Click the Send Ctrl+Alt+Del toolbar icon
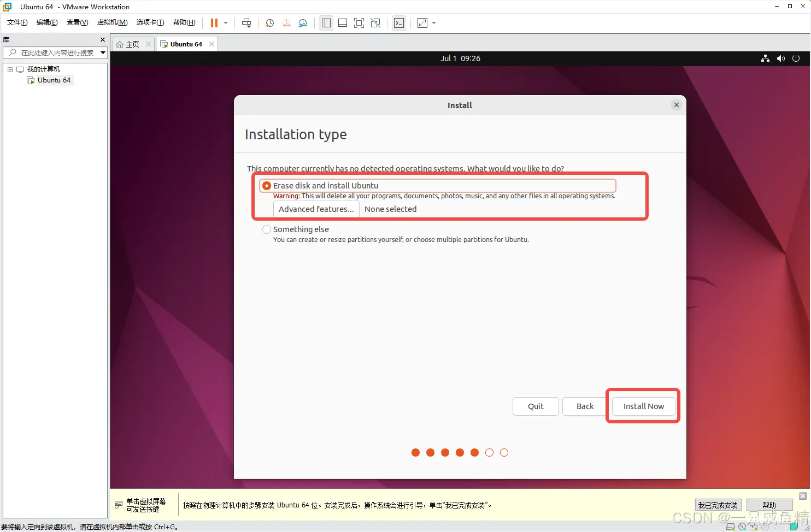The image size is (811, 532). [x=246, y=23]
